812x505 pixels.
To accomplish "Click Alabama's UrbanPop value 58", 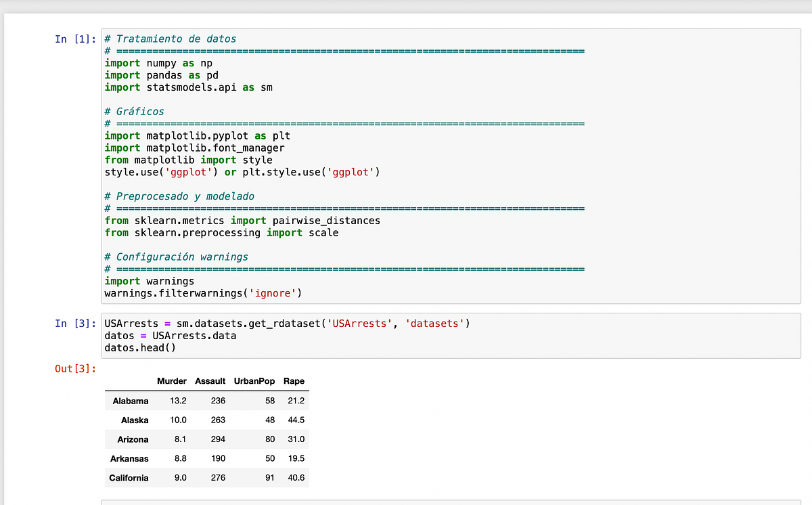I will (270, 401).
